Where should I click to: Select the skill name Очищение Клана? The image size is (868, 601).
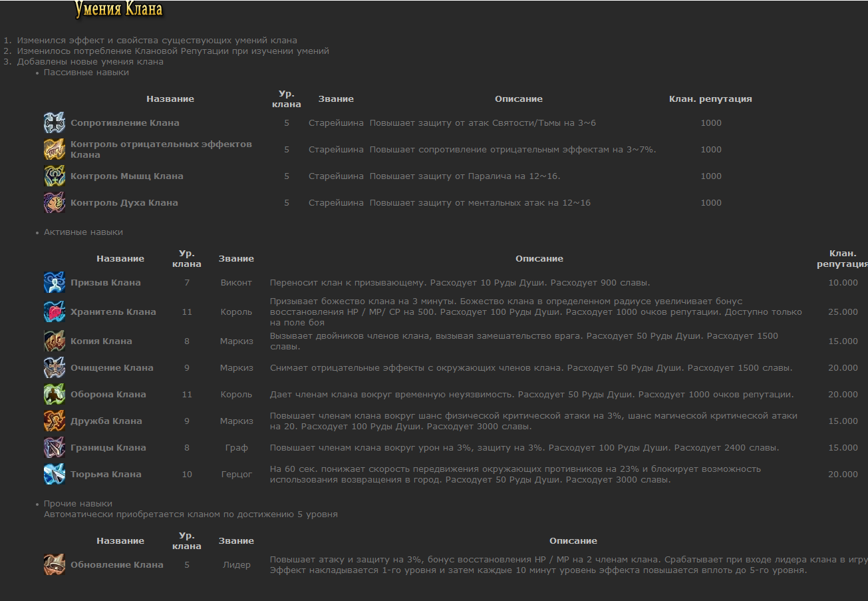point(112,367)
